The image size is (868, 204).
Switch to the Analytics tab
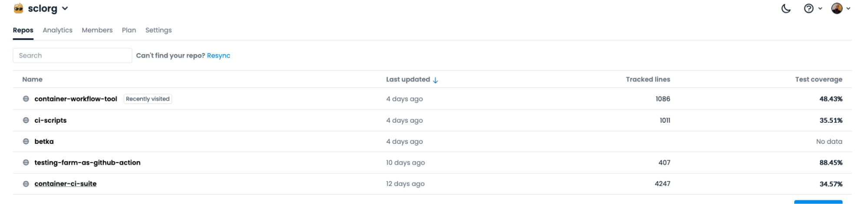click(x=57, y=30)
